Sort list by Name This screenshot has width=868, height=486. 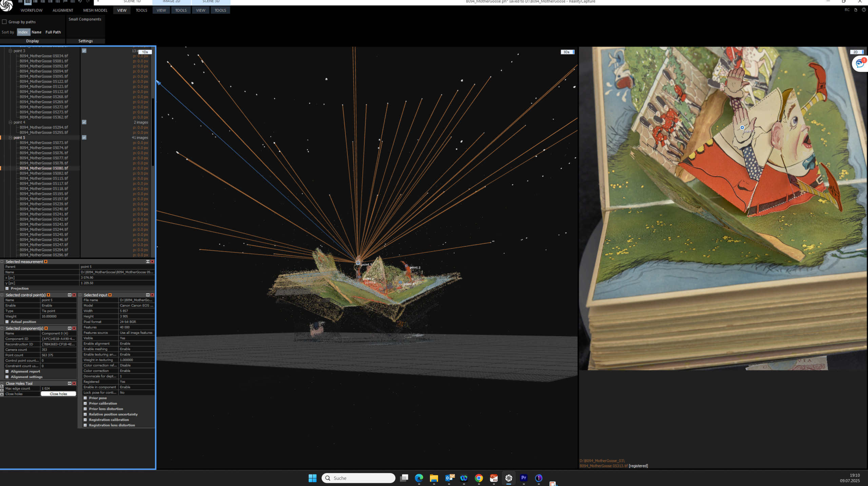(36, 32)
